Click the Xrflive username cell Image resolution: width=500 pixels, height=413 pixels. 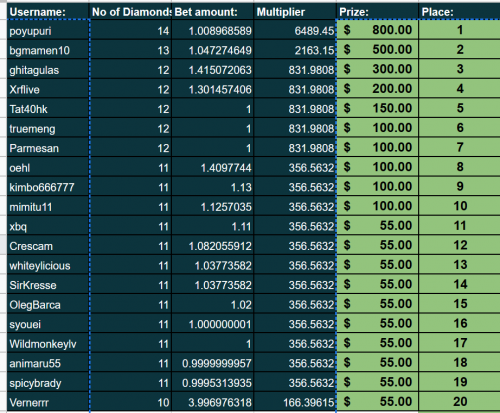point(48,89)
